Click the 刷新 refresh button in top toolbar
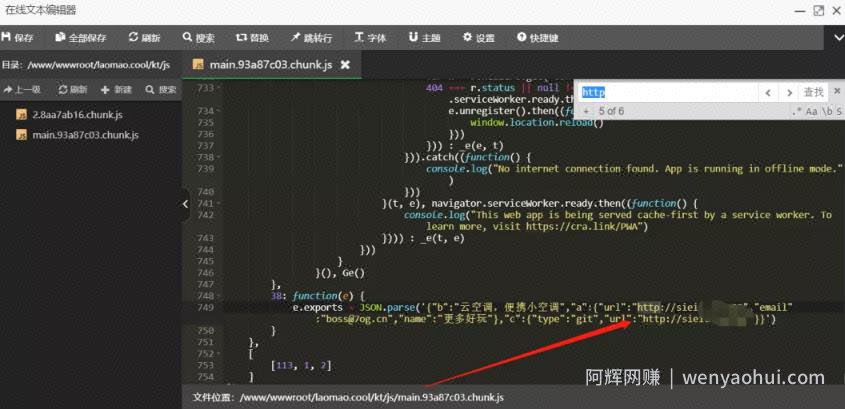This screenshot has width=845, height=409. tap(144, 38)
